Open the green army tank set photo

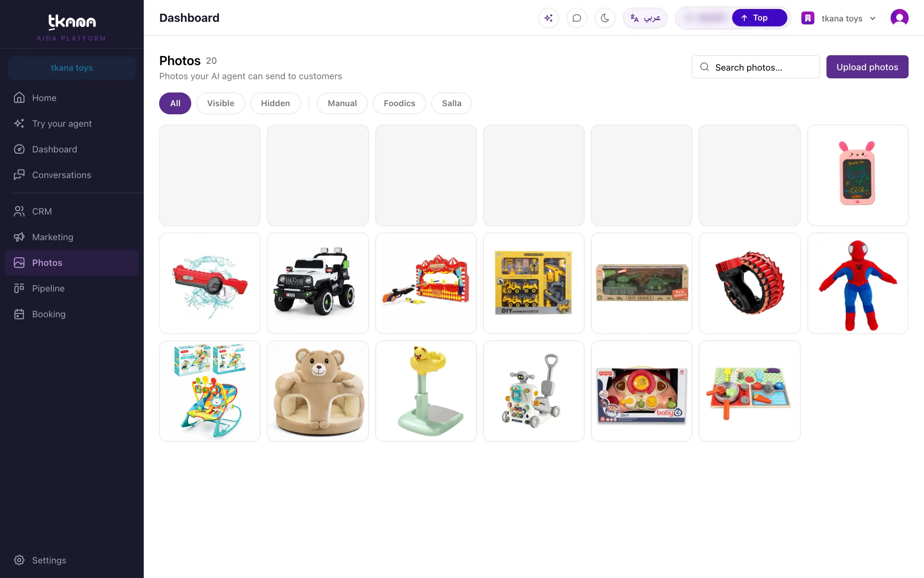(642, 283)
